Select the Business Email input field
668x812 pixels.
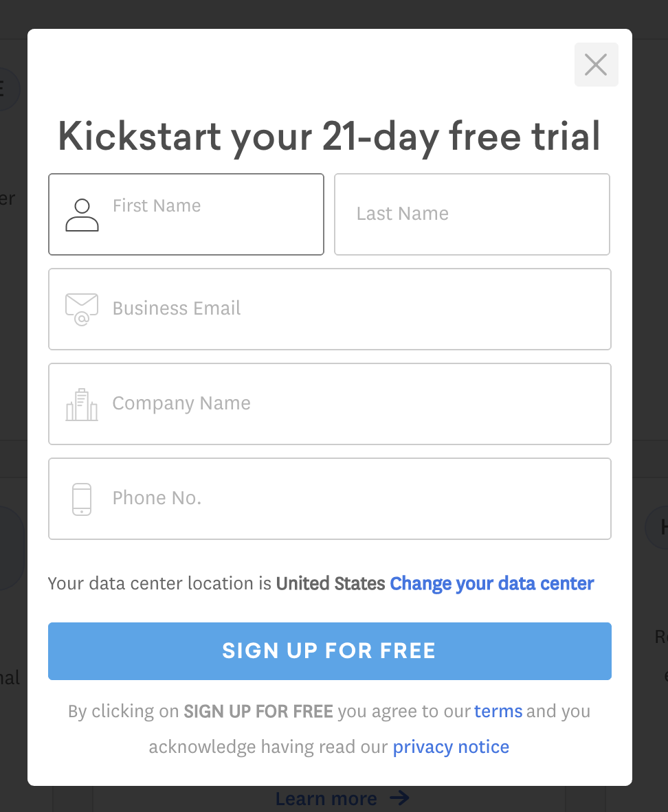[330, 309]
